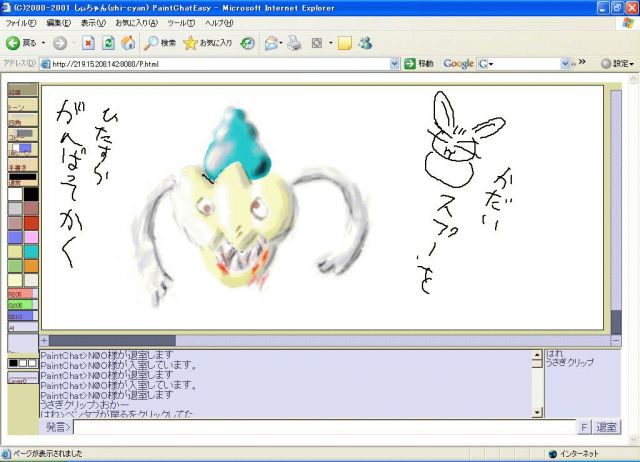Open History clock icon in toolbar

(x=247, y=43)
